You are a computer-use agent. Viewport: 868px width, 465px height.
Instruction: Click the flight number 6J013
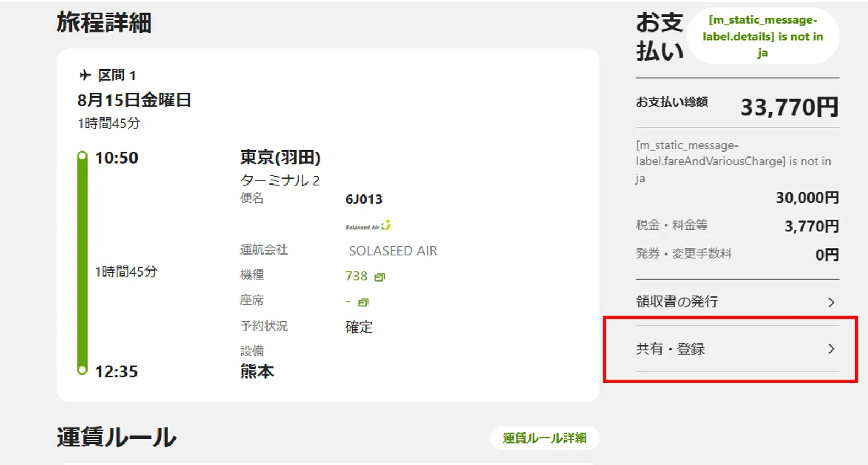pyautogui.click(x=364, y=199)
